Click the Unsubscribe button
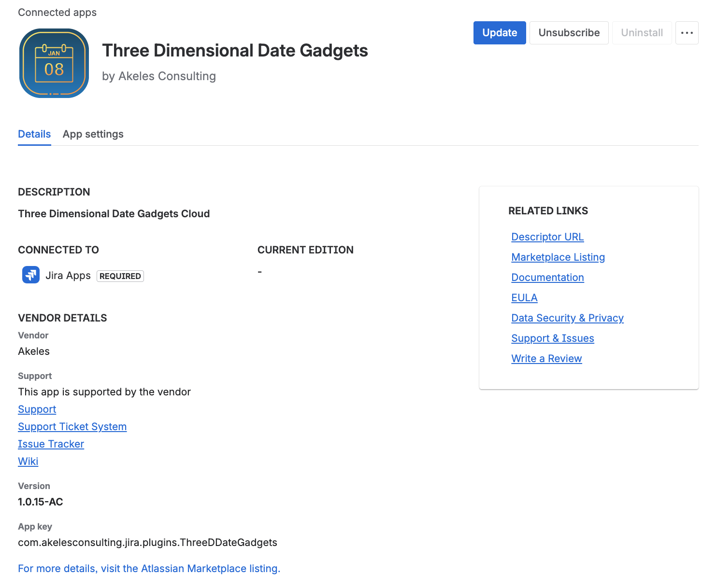The width and height of the screenshot is (717, 588). click(x=569, y=32)
